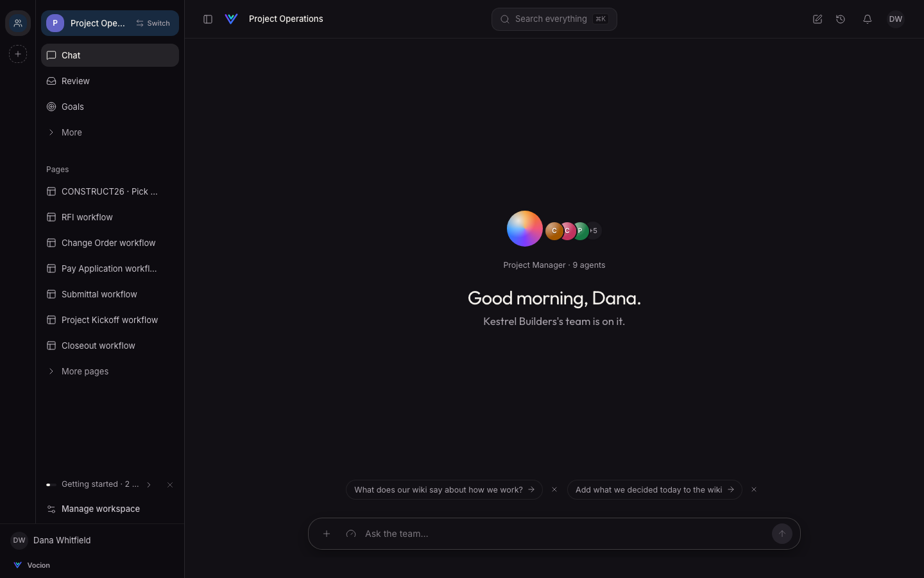924x578 pixels.
Task: Click the team members icon in left rail
Action: pos(18,23)
